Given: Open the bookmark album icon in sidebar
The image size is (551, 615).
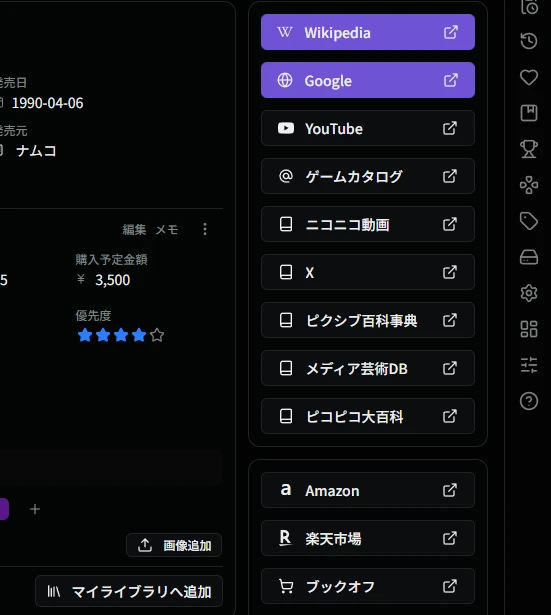Looking at the screenshot, I should (529, 113).
